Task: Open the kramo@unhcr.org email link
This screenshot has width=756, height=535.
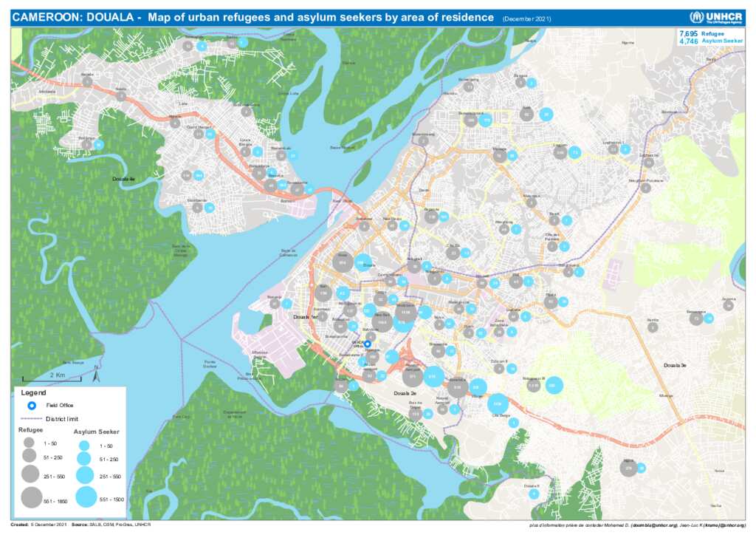Action: (x=729, y=525)
